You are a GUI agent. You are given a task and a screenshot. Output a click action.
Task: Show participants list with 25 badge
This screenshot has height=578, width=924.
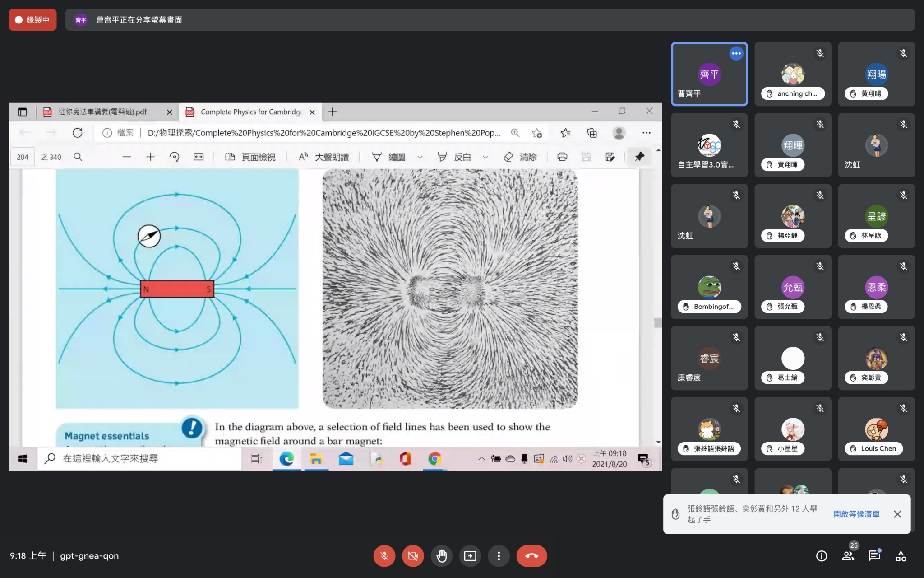[x=848, y=556]
